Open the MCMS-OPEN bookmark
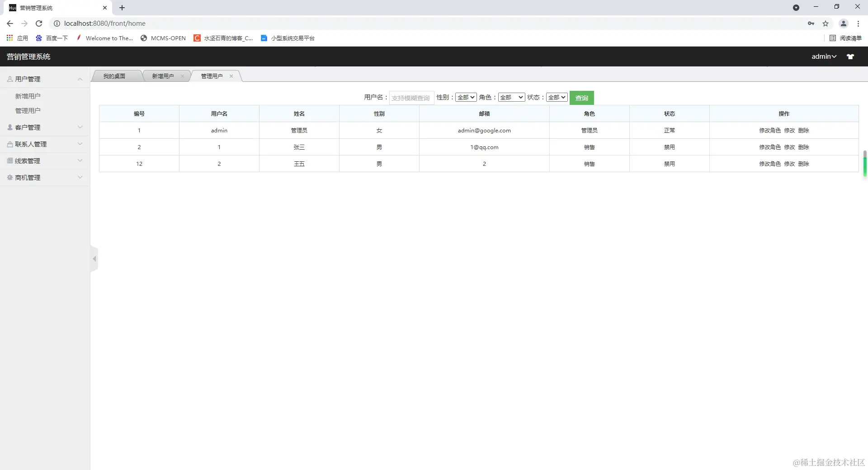868x470 pixels. click(x=163, y=38)
